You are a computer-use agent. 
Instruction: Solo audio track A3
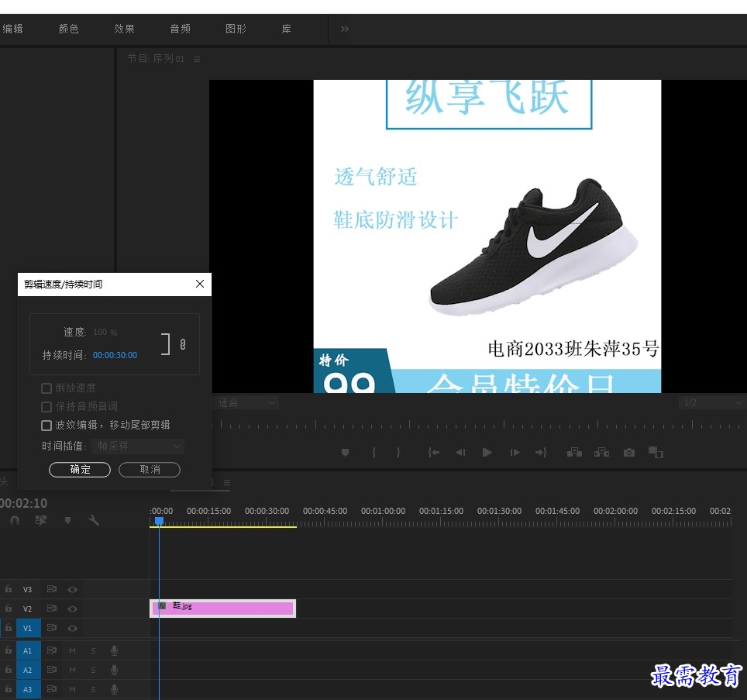pos(93,689)
